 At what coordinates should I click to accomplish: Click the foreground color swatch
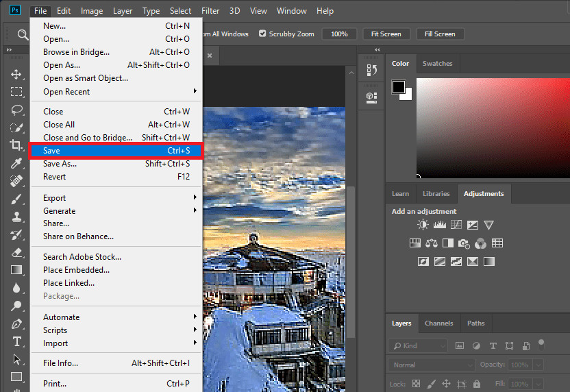pos(398,87)
